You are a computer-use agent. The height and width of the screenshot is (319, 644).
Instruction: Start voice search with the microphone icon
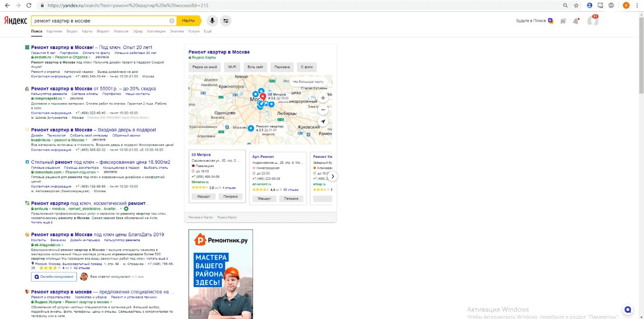(x=212, y=21)
